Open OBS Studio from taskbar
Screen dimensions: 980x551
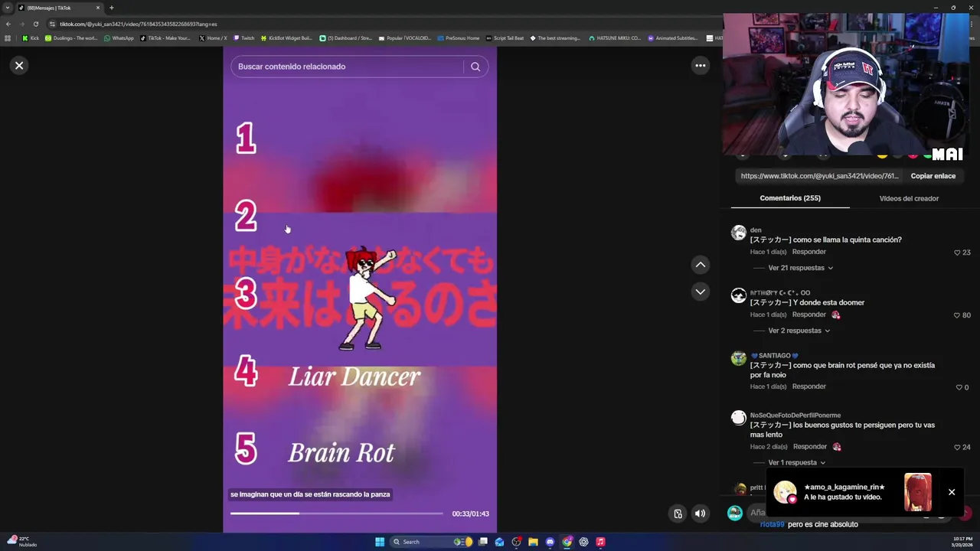coord(516,542)
